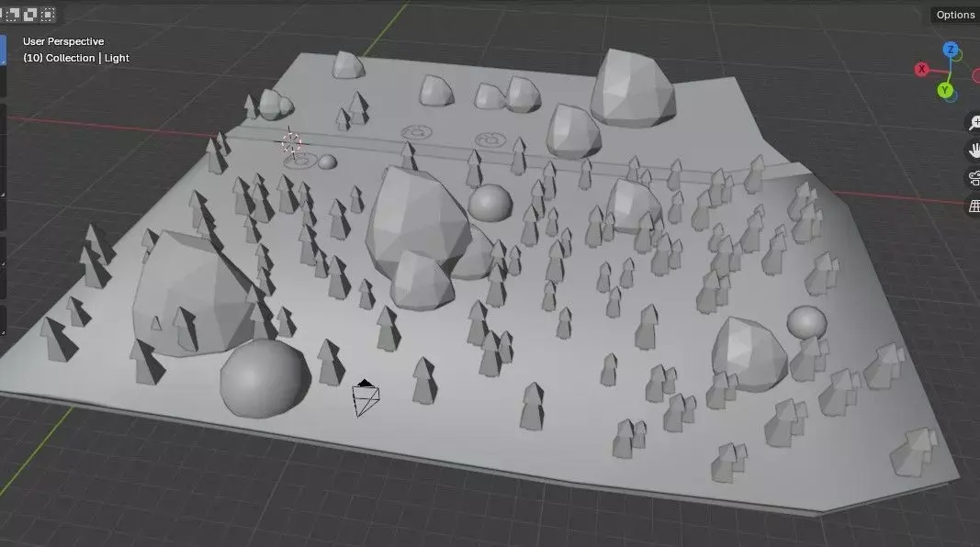Toggle the camera view button

974,178
